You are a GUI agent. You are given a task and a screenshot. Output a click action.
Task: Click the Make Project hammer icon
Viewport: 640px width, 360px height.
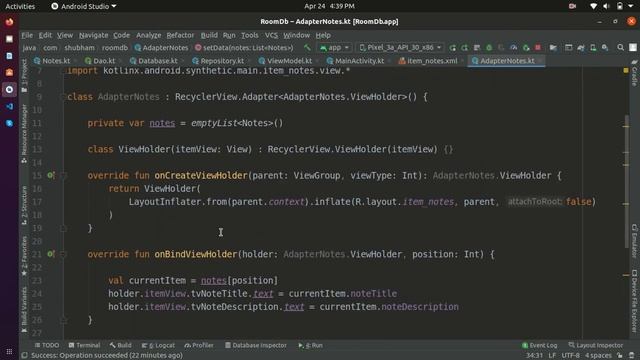[x=307, y=48]
